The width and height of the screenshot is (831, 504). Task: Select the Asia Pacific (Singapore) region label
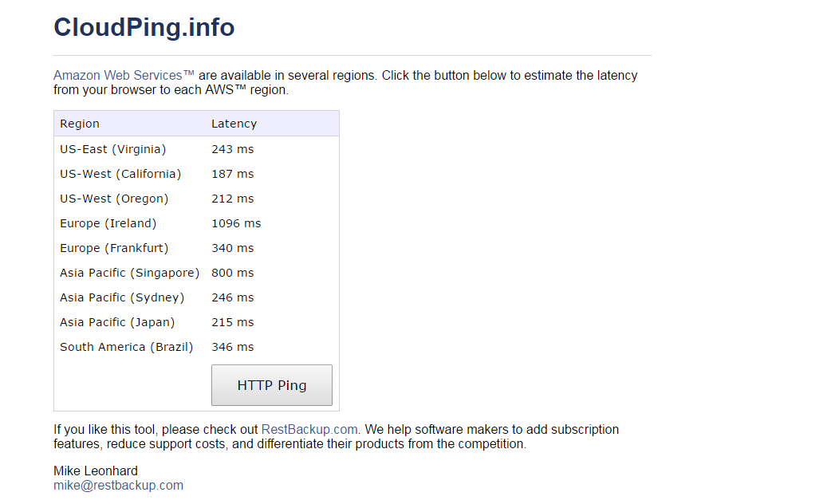tap(129, 273)
